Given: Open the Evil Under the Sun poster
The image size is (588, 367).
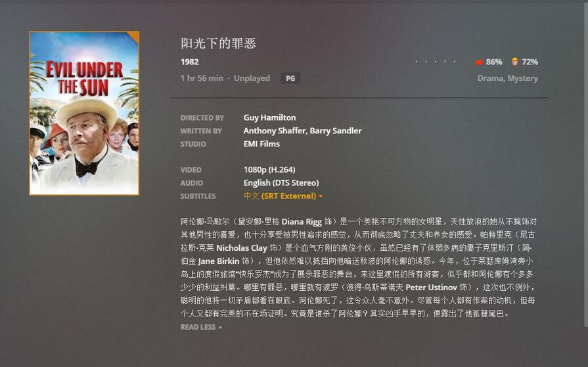Looking at the screenshot, I should (x=84, y=113).
